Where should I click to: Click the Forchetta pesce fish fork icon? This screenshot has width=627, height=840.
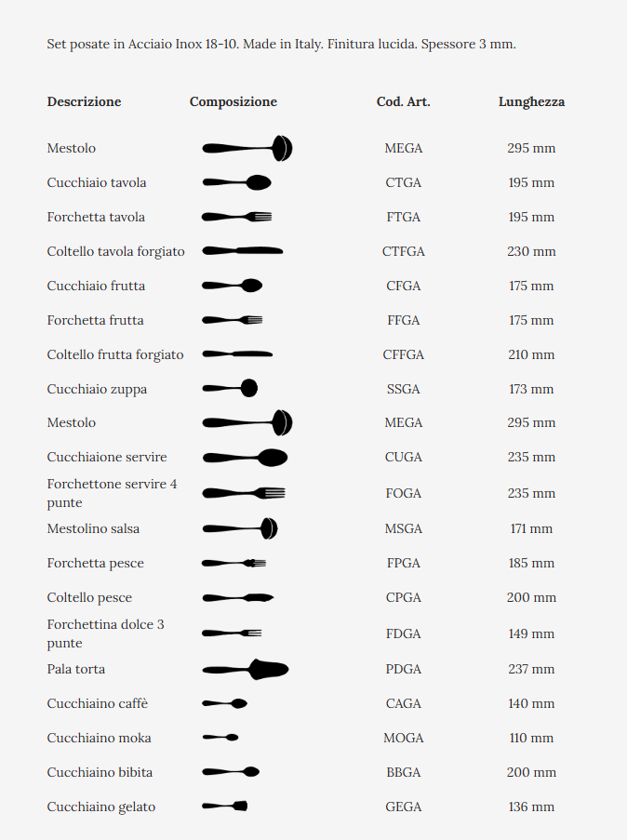pos(233,563)
